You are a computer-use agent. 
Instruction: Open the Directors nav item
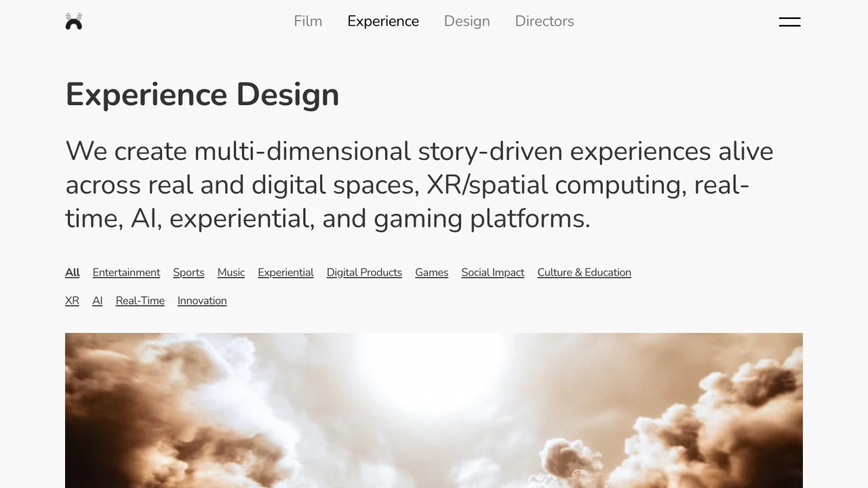(x=545, y=21)
